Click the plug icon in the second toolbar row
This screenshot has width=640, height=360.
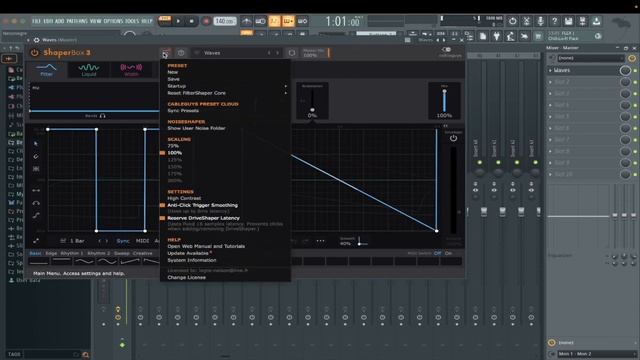click(496, 36)
